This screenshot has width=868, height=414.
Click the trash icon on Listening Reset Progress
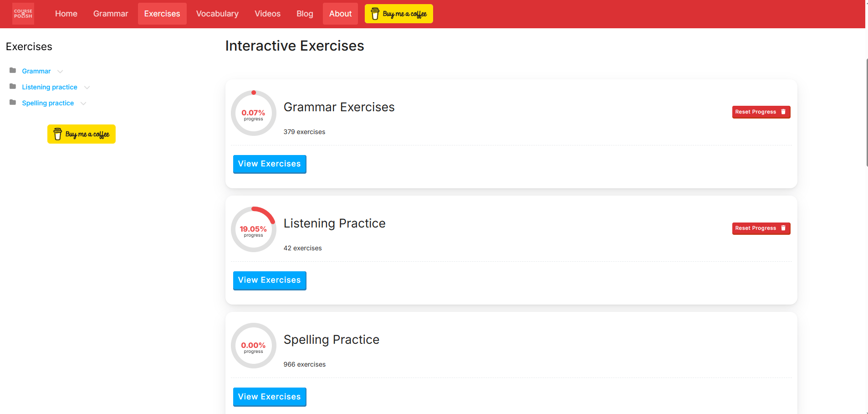tap(783, 228)
